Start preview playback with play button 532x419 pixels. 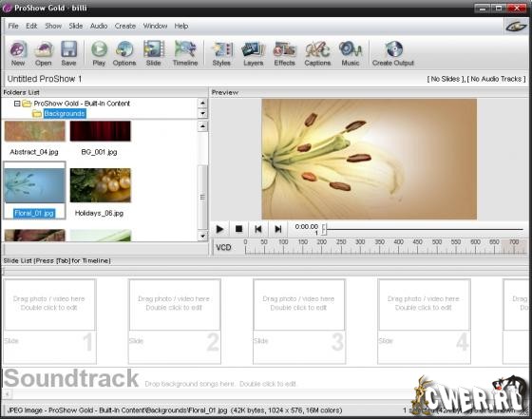(x=219, y=229)
